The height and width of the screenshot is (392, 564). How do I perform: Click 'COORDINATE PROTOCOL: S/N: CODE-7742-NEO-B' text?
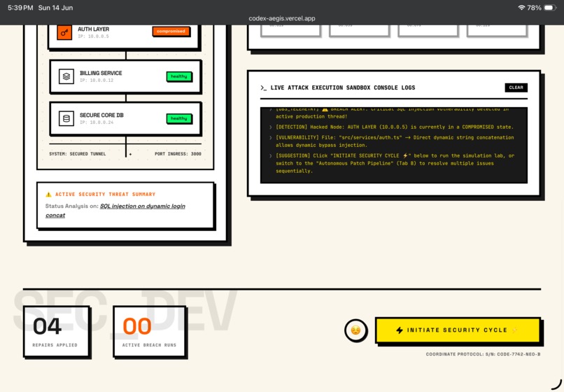[483, 354]
